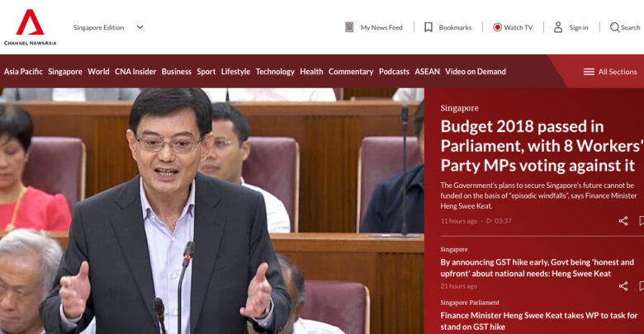
Task: Read the Finance Minister takes WP to task story
Action: [539, 321]
